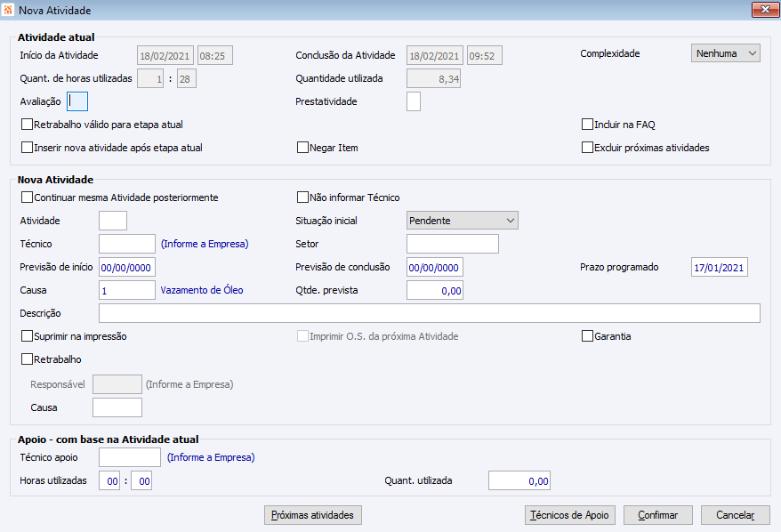This screenshot has width=781, height=532.
Task: Click the Apoio - com base na Atividade atual heading
Action: coord(109,439)
